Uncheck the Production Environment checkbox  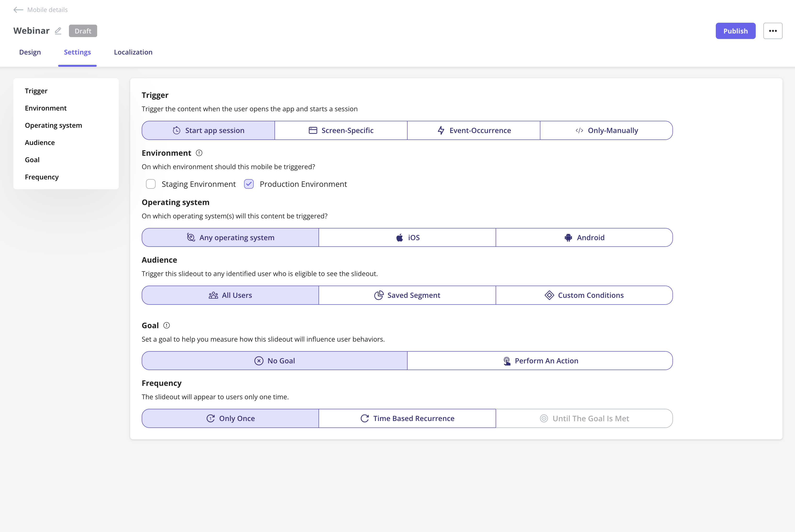(249, 184)
